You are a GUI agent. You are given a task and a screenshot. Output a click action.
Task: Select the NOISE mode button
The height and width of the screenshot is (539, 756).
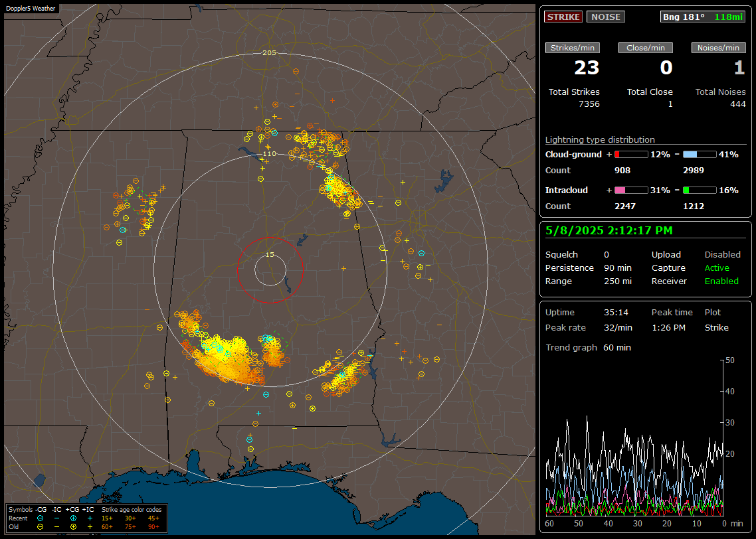coord(606,17)
